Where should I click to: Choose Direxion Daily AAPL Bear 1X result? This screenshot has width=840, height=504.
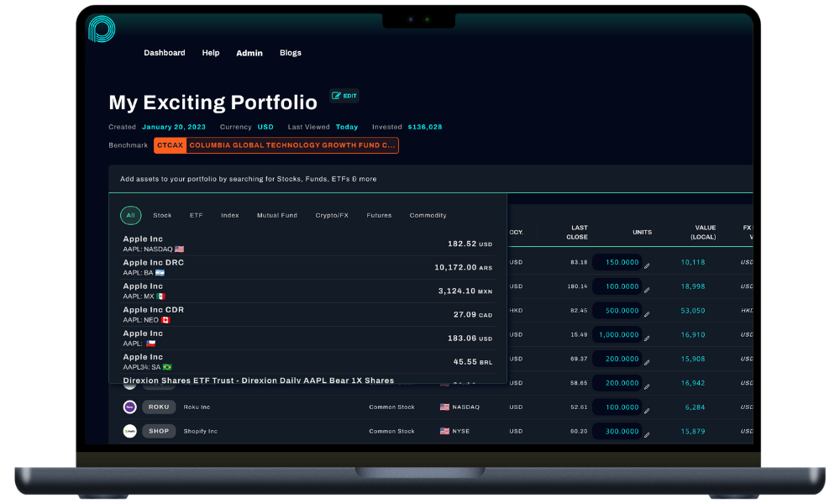click(307, 379)
